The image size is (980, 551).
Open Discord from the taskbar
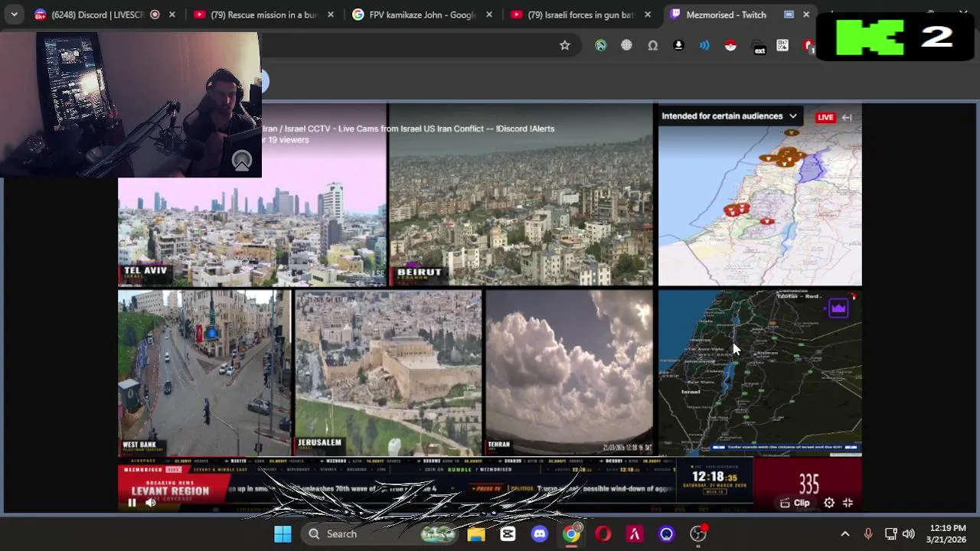pyautogui.click(x=540, y=533)
